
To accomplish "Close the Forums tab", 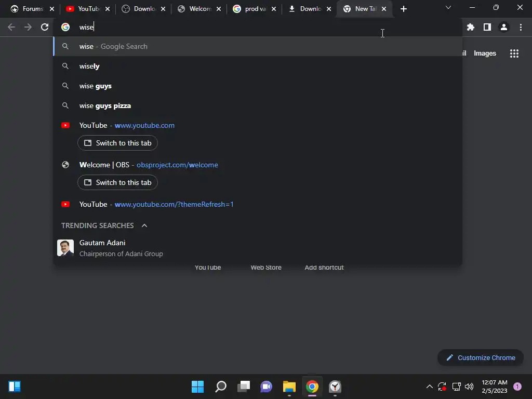I will (x=52, y=9).
